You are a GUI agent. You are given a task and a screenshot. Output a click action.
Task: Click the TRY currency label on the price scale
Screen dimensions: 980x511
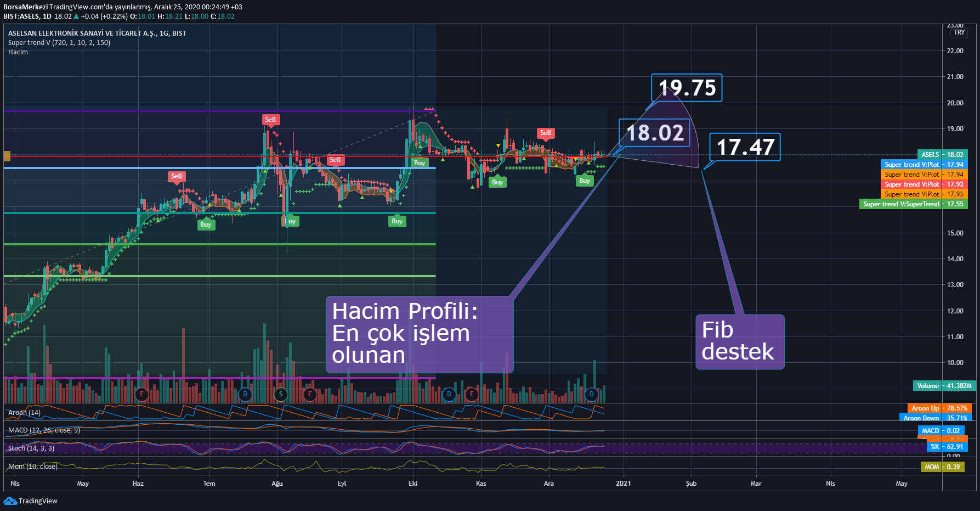coord(959,32)
